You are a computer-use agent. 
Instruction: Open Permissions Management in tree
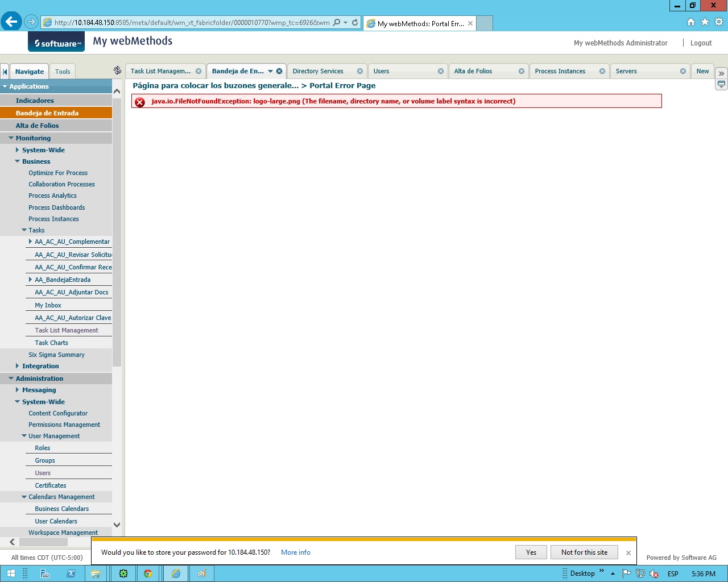[x=64, y=425]
